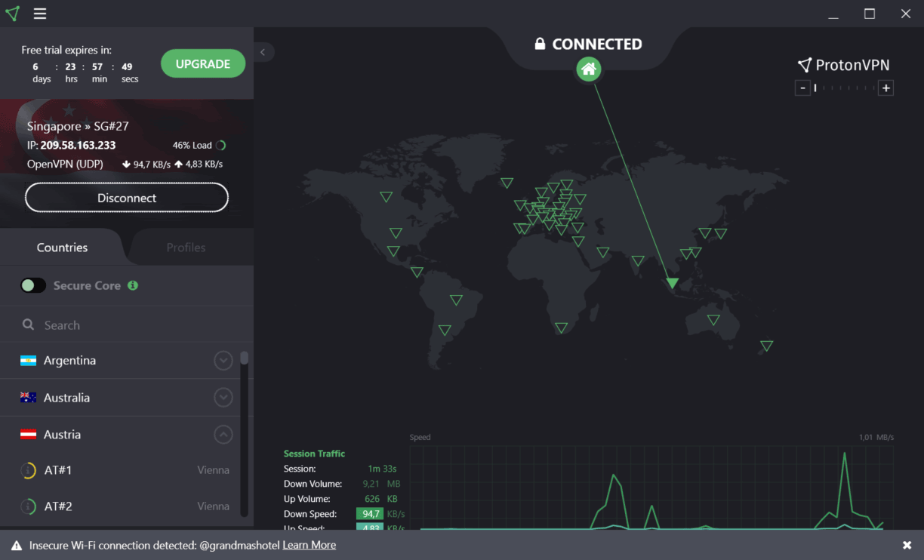Click the ProtonVPN logo icon in title bar
The width and height of the screenshot is (924, 560).
click(x=12, y=14)
